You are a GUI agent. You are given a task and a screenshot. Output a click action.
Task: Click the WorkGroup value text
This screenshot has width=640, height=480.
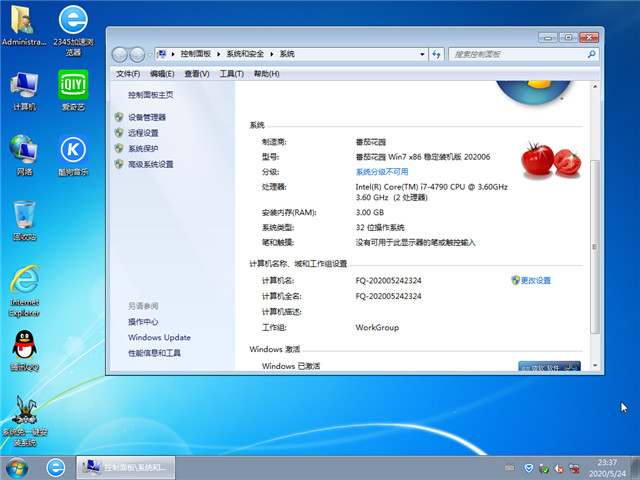click(x=377, y=327)
